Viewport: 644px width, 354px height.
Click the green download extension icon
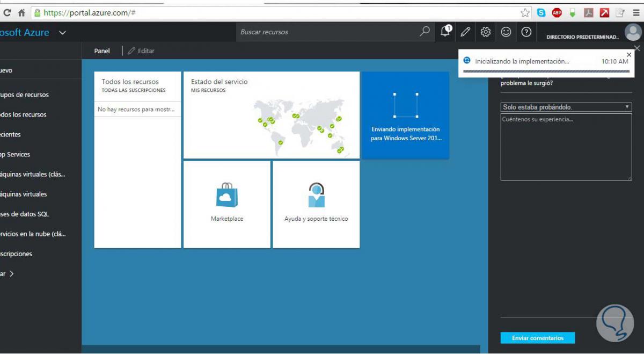click(x=573, y=12)
